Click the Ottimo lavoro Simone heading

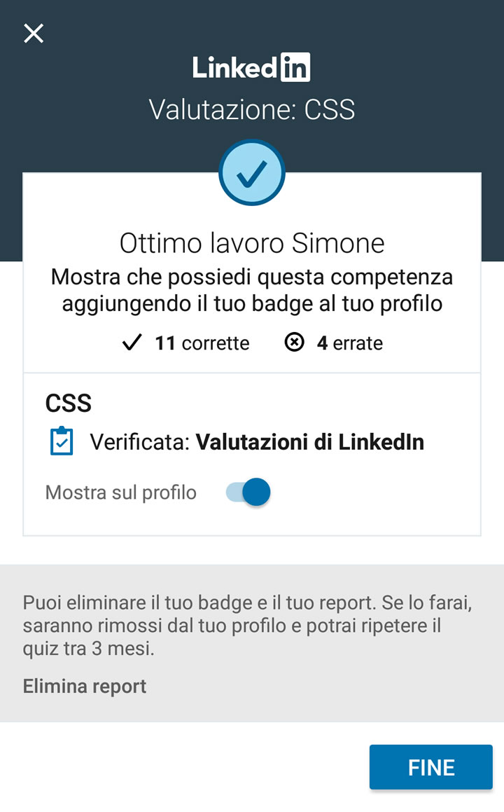pyautogui.click(x=251, y=243)
